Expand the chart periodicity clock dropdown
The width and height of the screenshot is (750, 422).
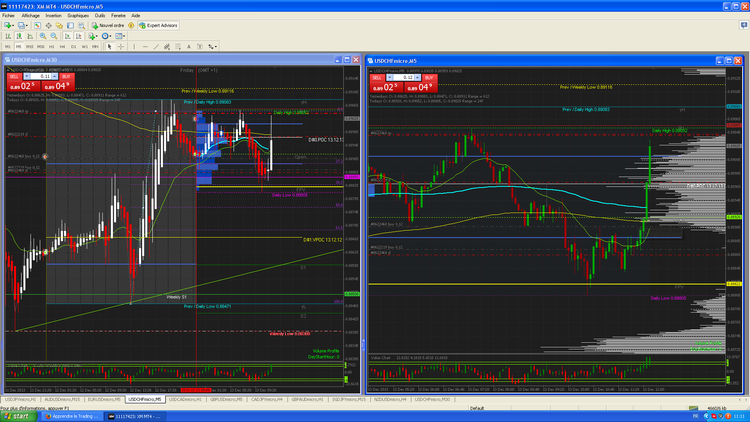point(108,36)
